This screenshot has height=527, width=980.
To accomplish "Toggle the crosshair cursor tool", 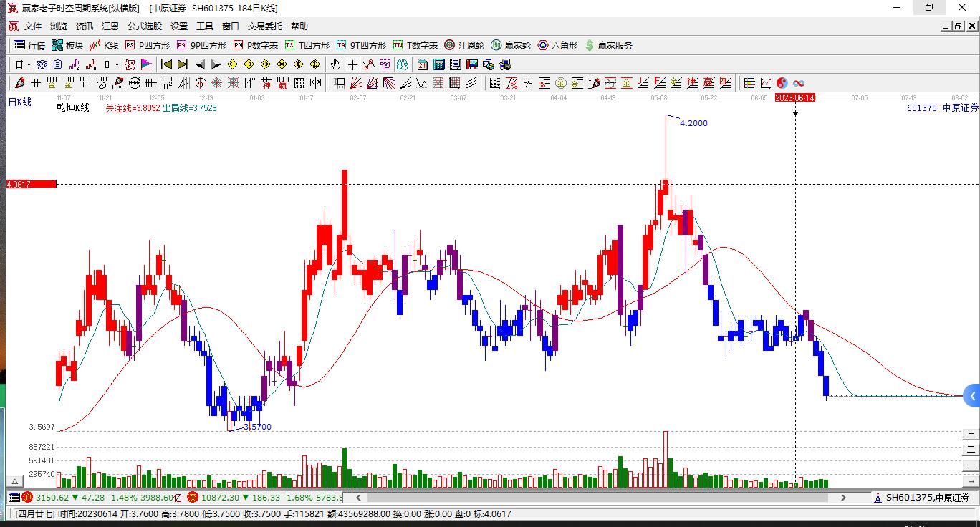I will click(352, 64).
